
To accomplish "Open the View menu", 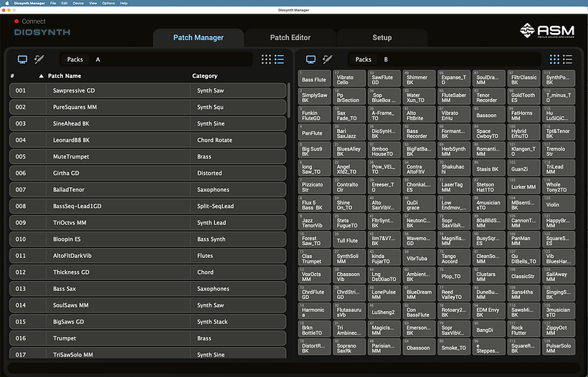I will pos(93,3).
